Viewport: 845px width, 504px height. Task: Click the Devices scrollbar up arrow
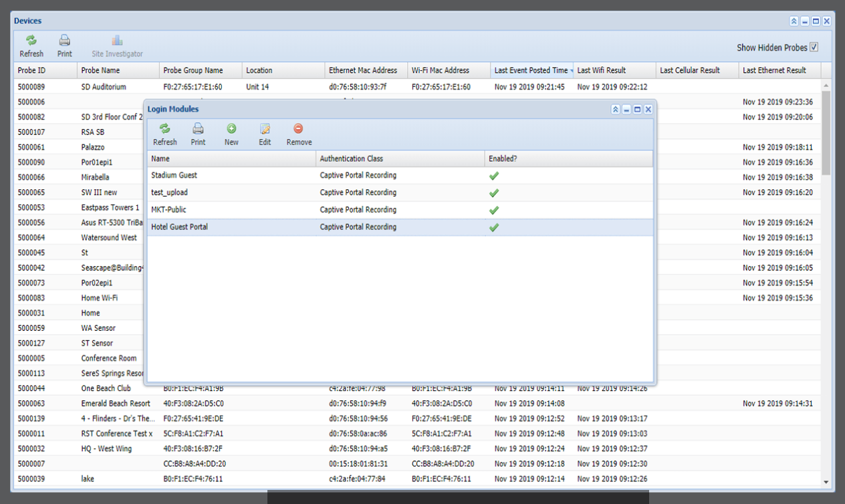(826, 86)
